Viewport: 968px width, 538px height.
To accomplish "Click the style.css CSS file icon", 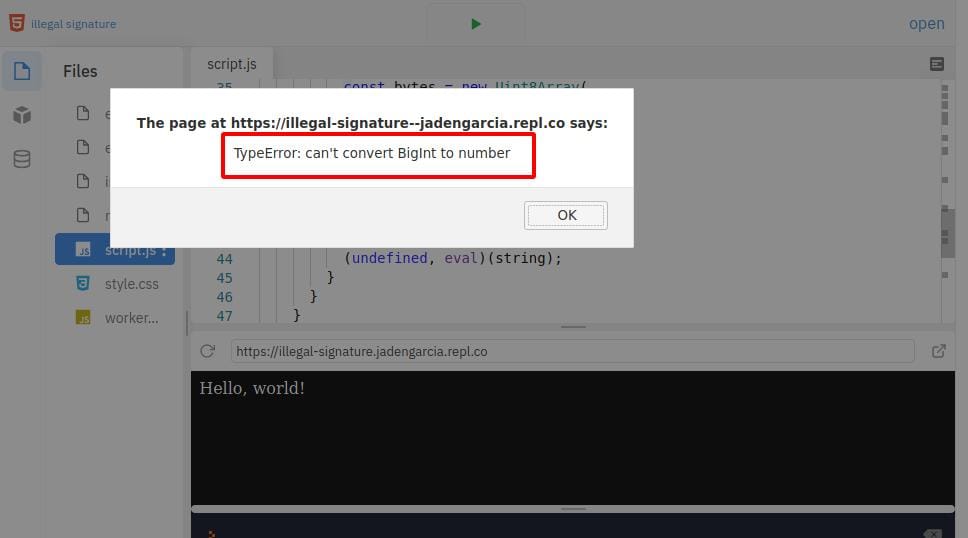I will 83,284.
